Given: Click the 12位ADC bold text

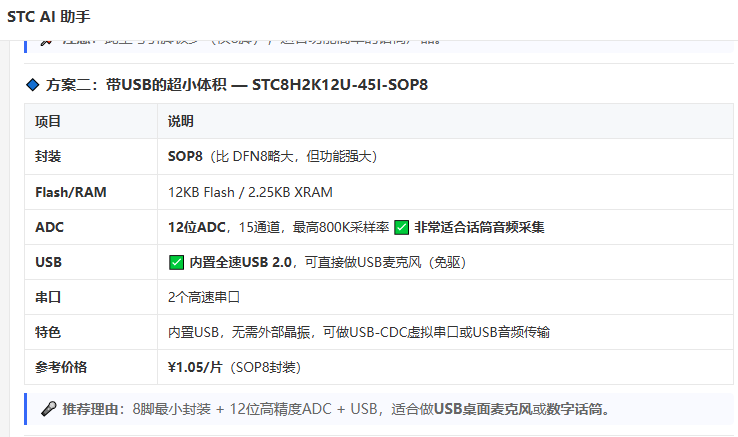Looking at the screenshot, I should (x=197, y=227).
